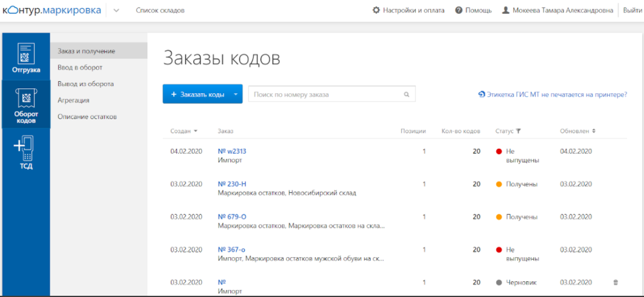Click the Кол-во кодов column header
The width and height of the screenshot is (644, 297).
[x=461, y=131]
